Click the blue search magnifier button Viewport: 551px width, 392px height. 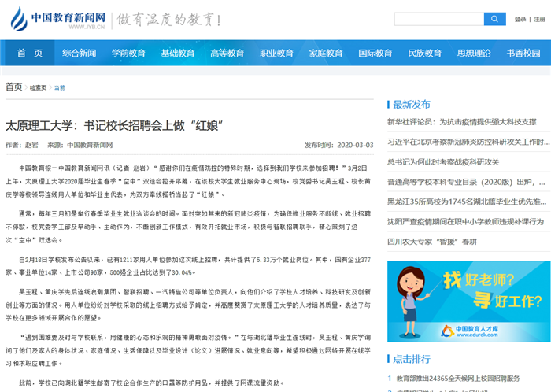tap(494, 19)
